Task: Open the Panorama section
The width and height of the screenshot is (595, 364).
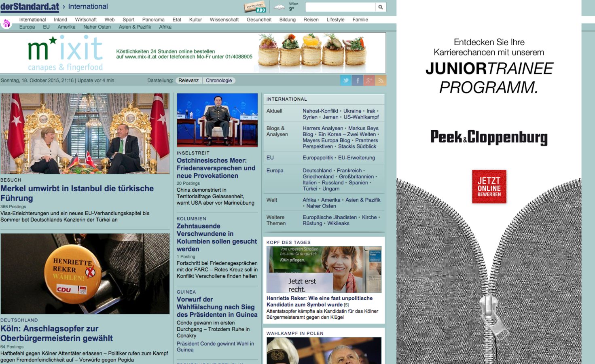Action: pos(153,19)
